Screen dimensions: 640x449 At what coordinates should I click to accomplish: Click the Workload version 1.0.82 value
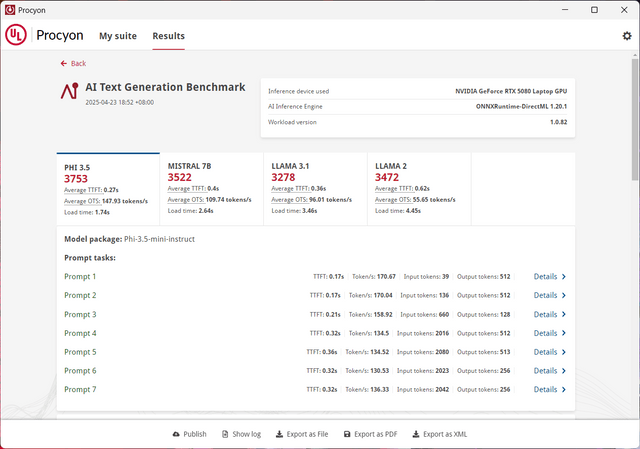(558, 122)
